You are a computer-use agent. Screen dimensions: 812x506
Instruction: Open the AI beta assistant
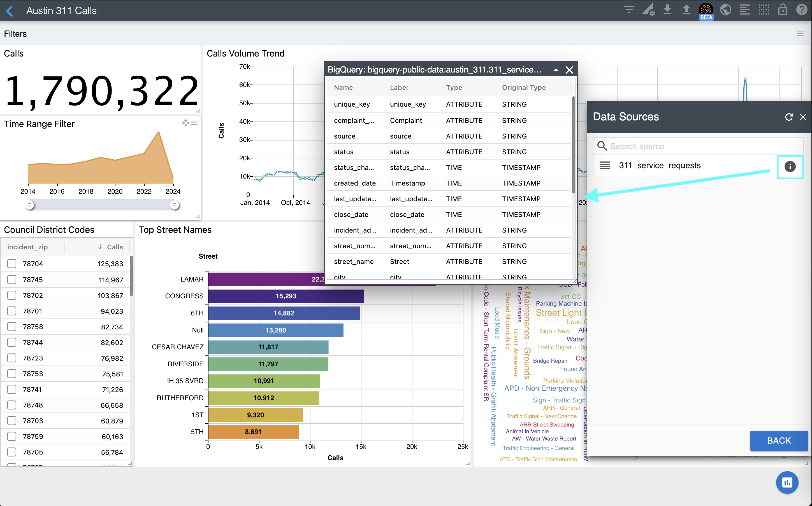[x=706, y=10]
